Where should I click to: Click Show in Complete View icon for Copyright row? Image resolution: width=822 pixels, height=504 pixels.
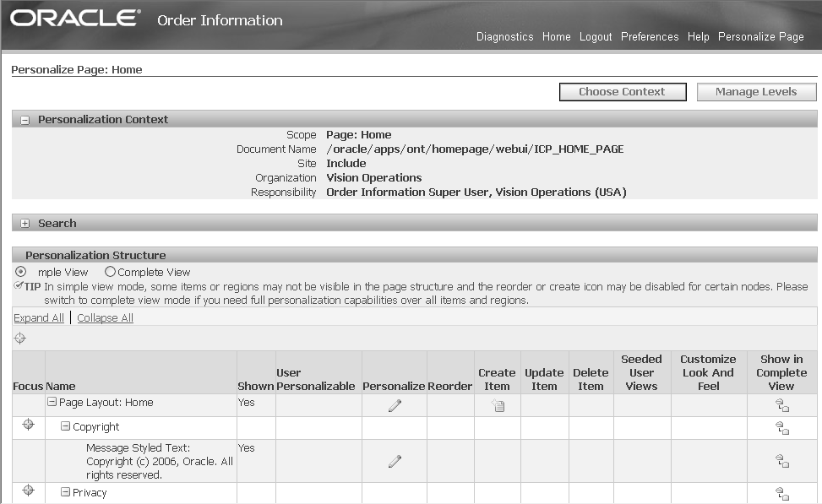click(782, 428)
